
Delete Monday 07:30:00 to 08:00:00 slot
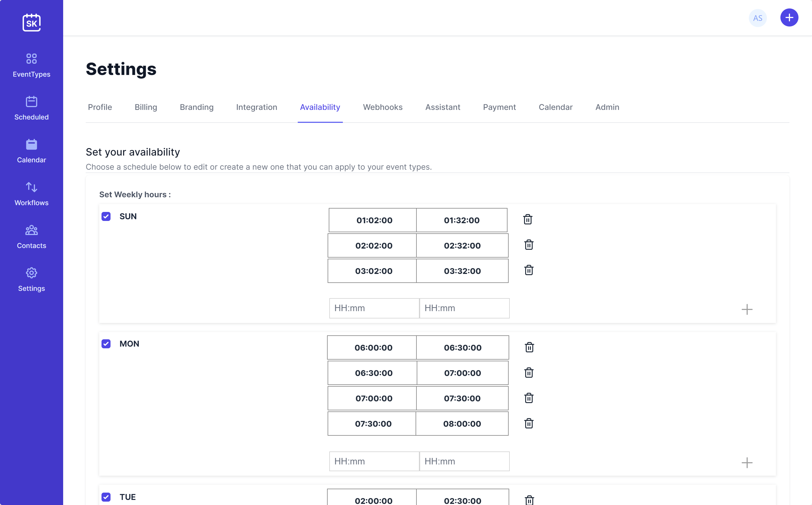point(529,423)
